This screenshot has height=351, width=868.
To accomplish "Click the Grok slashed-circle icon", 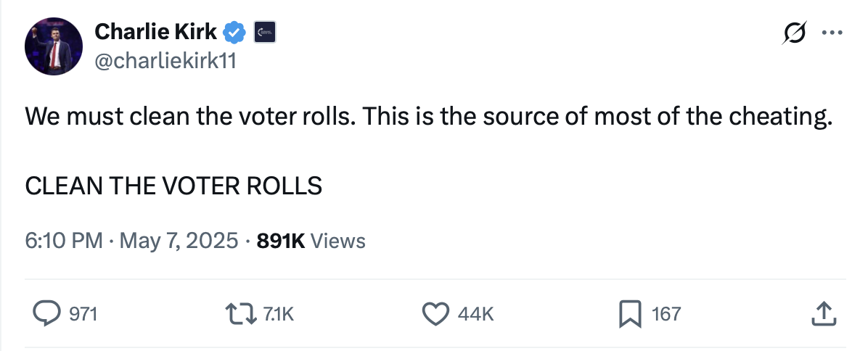I will pos(795,34).
